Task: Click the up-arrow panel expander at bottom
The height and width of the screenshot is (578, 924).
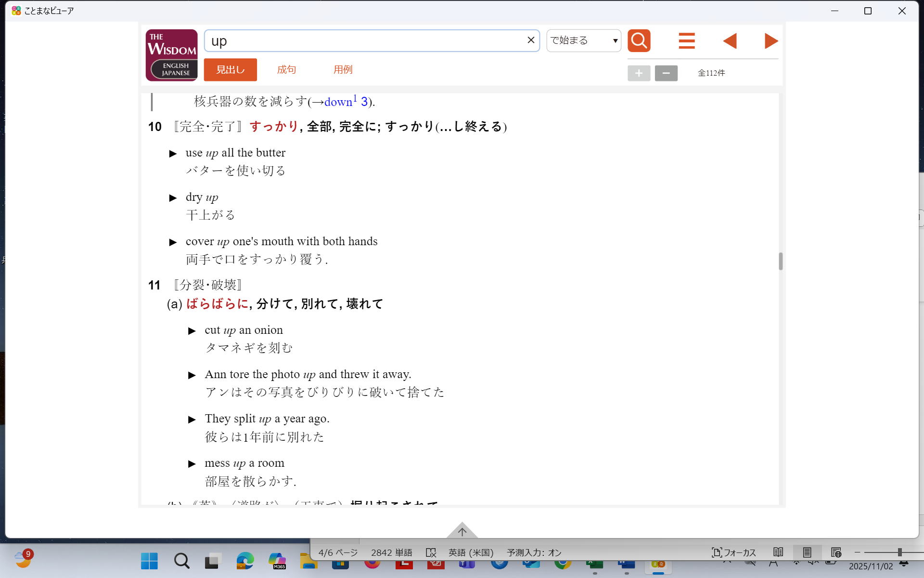Action: click(462, 531)
